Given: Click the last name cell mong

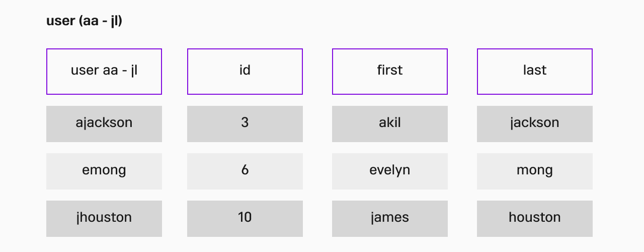Looking at the screenshot, I should click(x=535, y=171).
